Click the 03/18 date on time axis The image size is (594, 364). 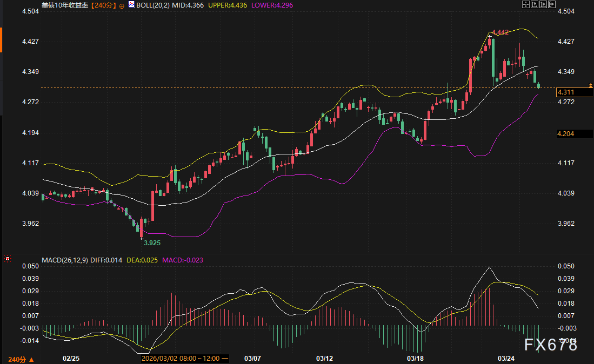click(415, 358)
